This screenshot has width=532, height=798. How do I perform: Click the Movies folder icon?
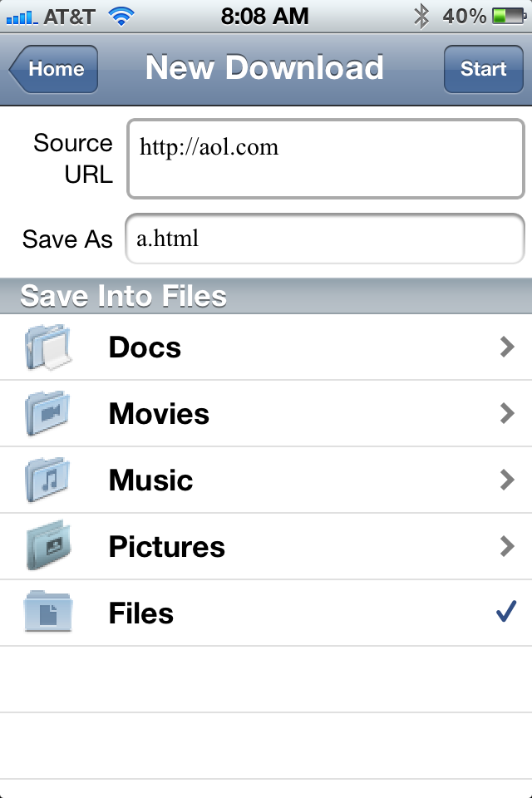47,414
